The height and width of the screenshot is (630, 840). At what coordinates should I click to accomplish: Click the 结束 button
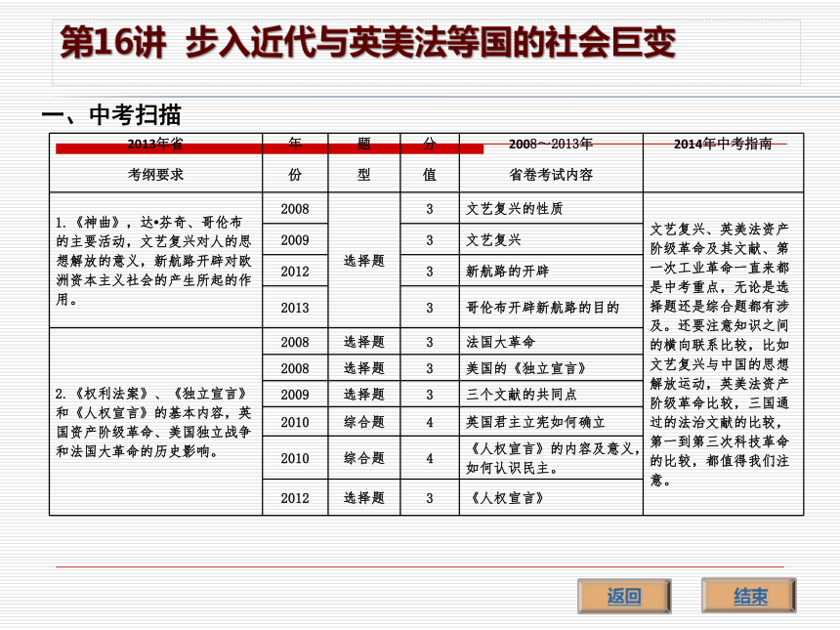749,596
